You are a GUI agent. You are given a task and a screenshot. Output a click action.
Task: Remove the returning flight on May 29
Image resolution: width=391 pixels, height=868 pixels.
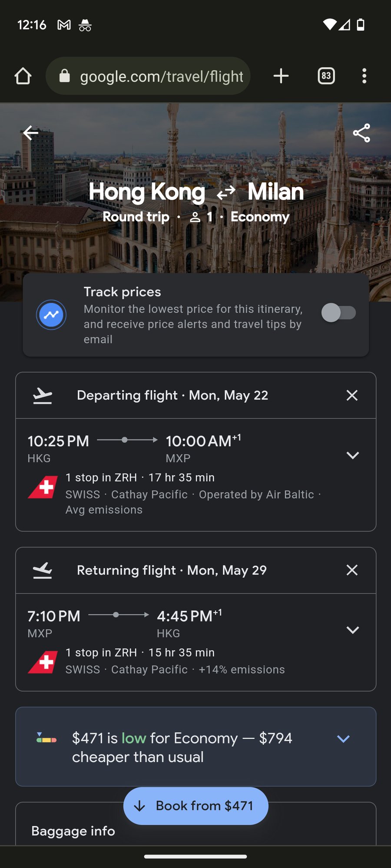[352, 570]
